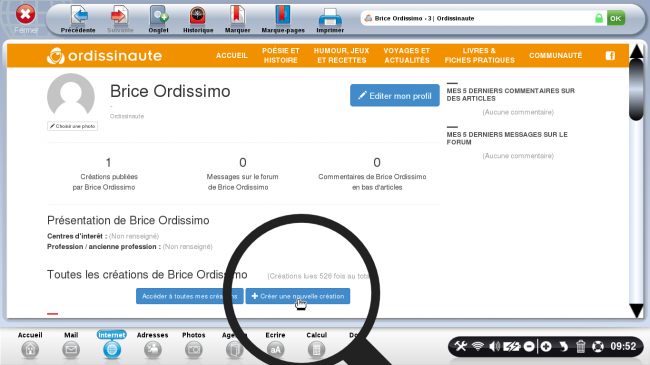Go back with the Précédente arrow icon
This screenshot has width=650, height=365.
(79, 16)
